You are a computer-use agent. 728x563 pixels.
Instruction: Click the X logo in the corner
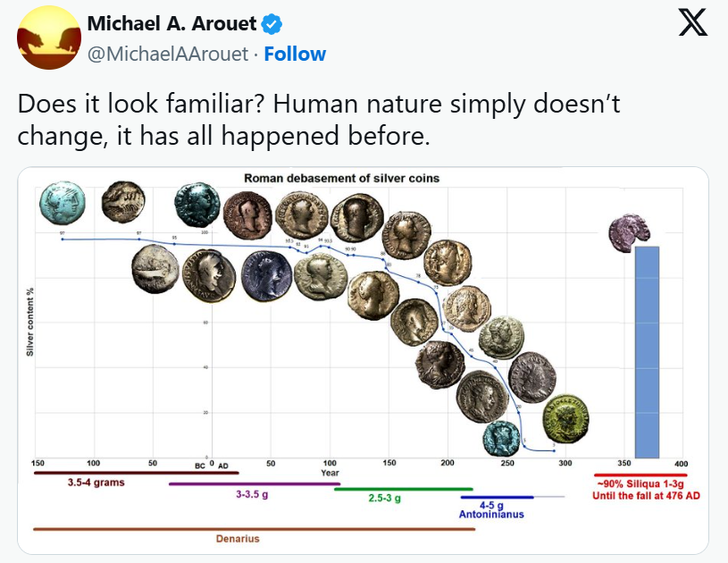pos(693,23)
